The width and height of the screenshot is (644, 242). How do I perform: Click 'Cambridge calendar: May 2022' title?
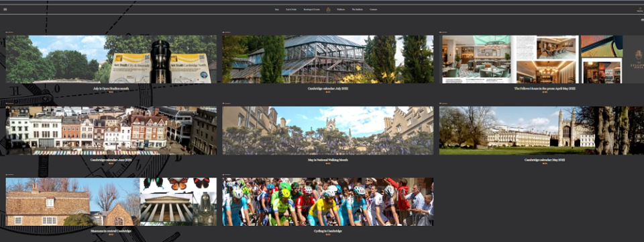tap(545, 160)
